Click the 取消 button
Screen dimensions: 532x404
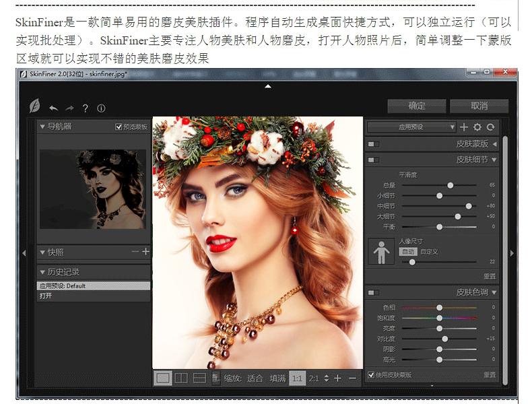pyautogui.click(x=479, y=106)
